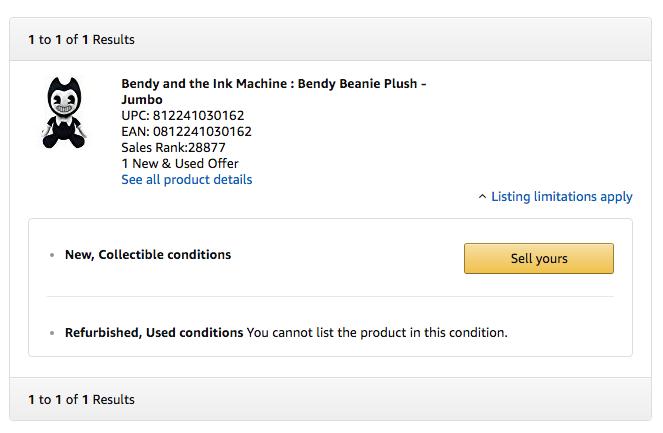The width and height of the screenshot is (663, 433).
Task: Open the "See all product details" link
Action: (186, 180)
